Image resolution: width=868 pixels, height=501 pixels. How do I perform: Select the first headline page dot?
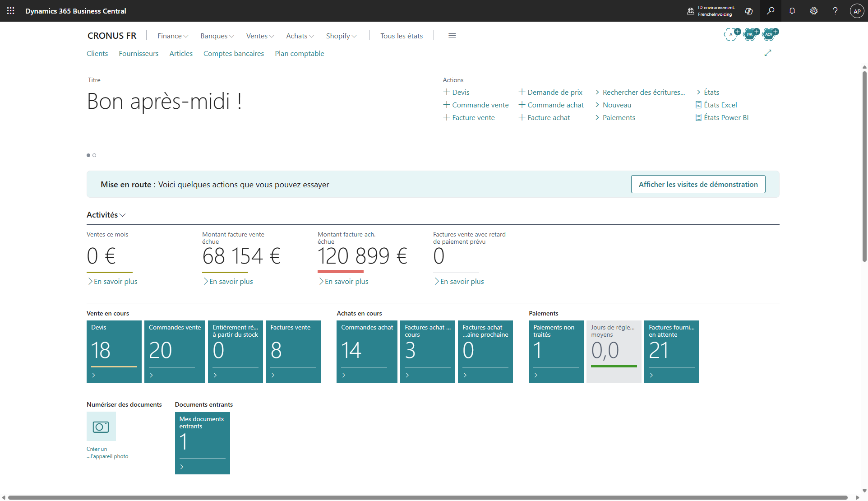pos(88,155)
